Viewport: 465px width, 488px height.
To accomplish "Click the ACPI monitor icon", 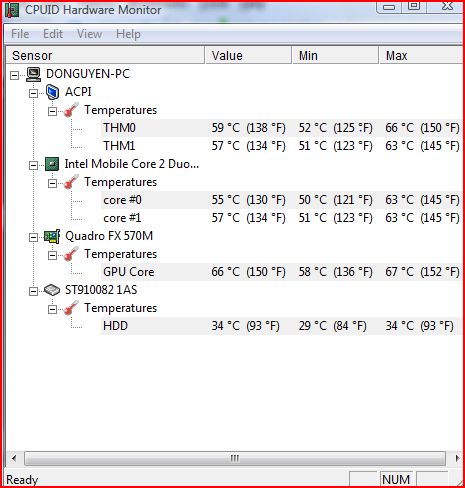I will coord(52,92).
